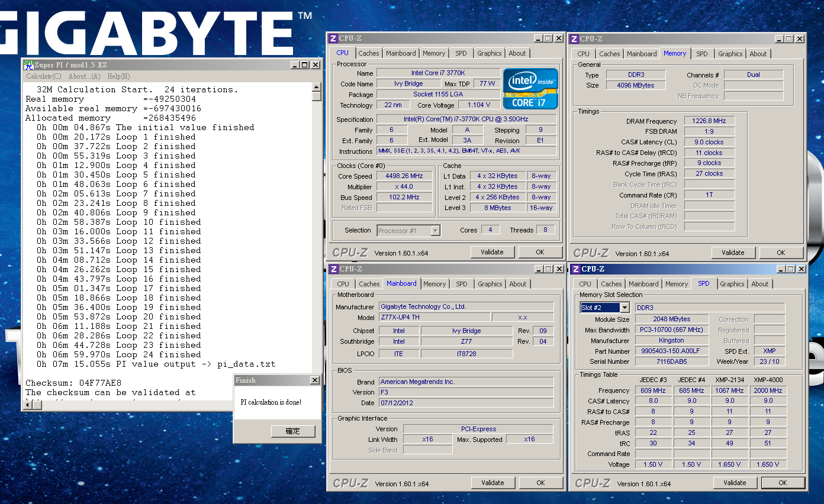Click Validate in the CPU-Z Mainboard tab window

pyautogui.click(x=493, y=483)
